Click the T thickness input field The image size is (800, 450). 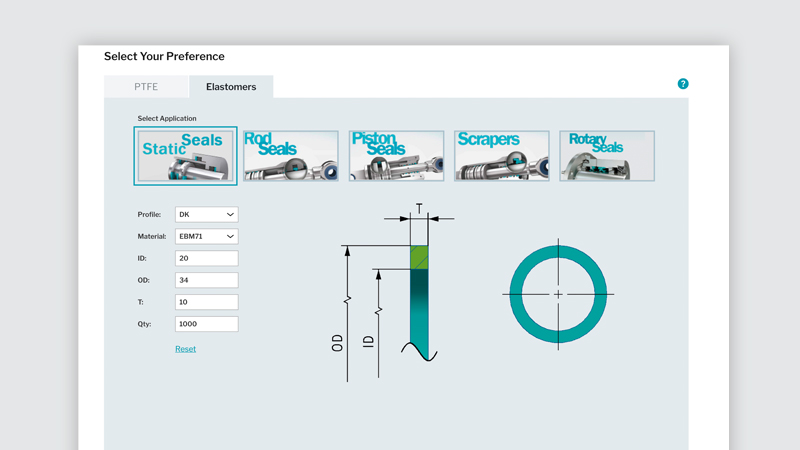tap(206, 302)
